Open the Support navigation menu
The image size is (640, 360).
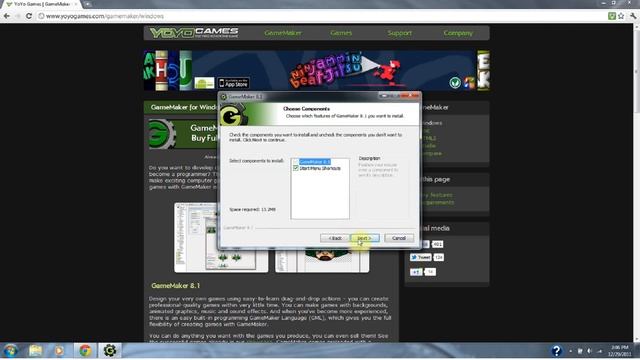400,33
